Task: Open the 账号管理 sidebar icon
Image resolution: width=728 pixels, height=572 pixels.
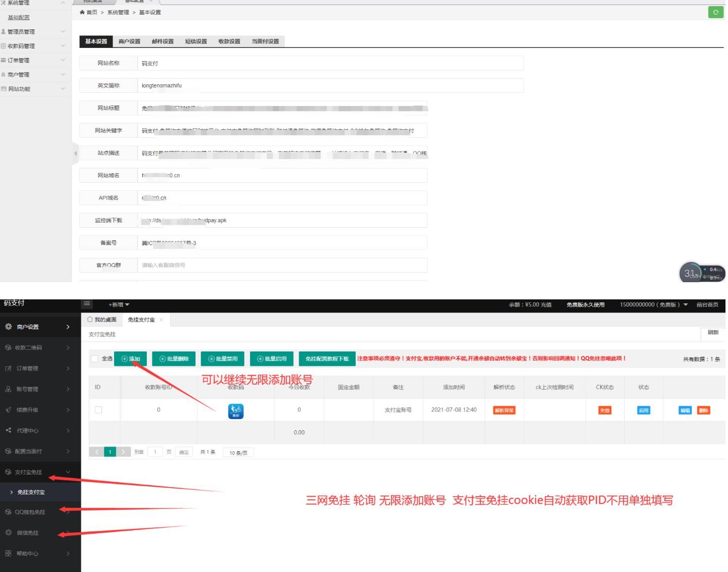Action: click(9, 389)
